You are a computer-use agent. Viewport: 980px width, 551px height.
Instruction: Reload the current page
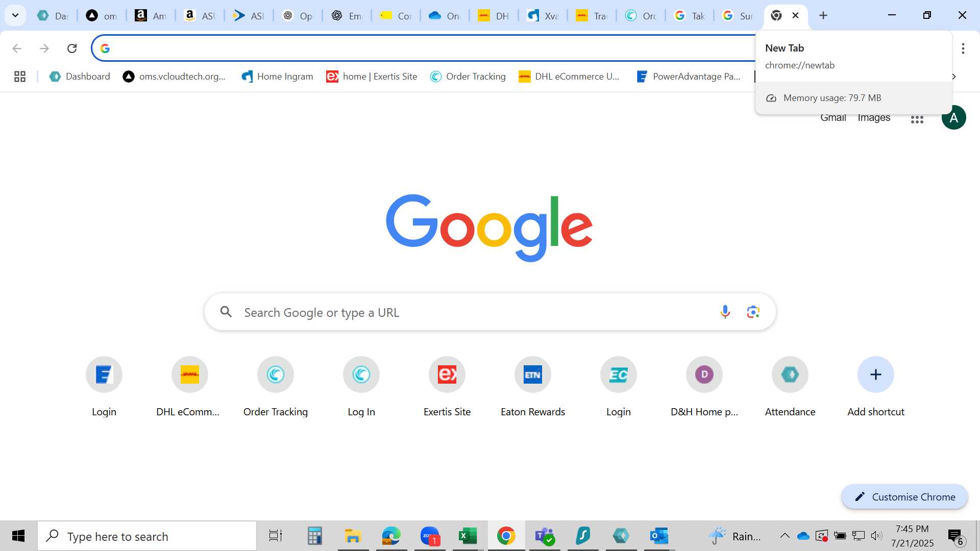(72, 48)
